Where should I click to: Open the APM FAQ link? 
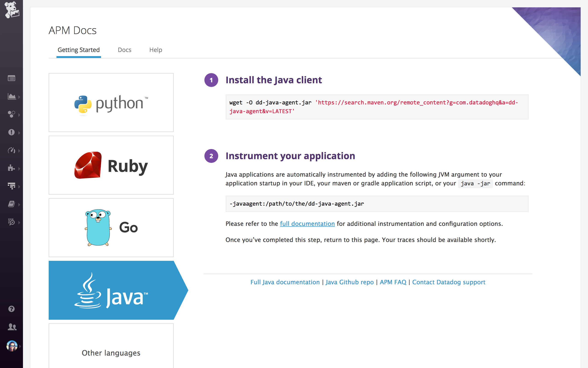click(393, 282)
